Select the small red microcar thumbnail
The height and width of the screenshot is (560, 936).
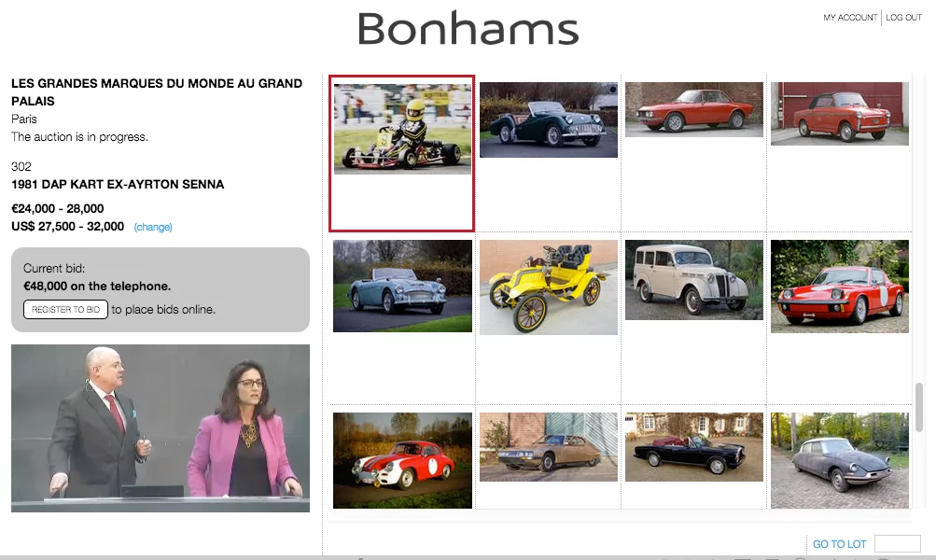[x=839, y=112]
